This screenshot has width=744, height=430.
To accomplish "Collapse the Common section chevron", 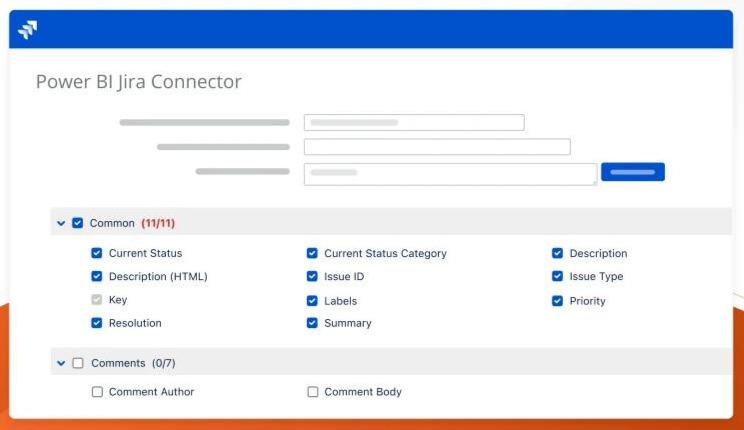I will pos(61,223).
